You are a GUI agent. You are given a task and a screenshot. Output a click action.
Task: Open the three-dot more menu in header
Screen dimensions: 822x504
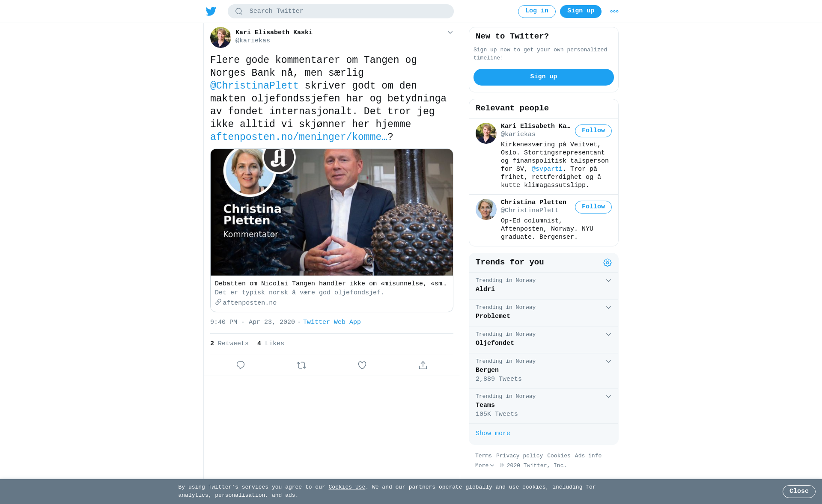click(x=614, y=12)
